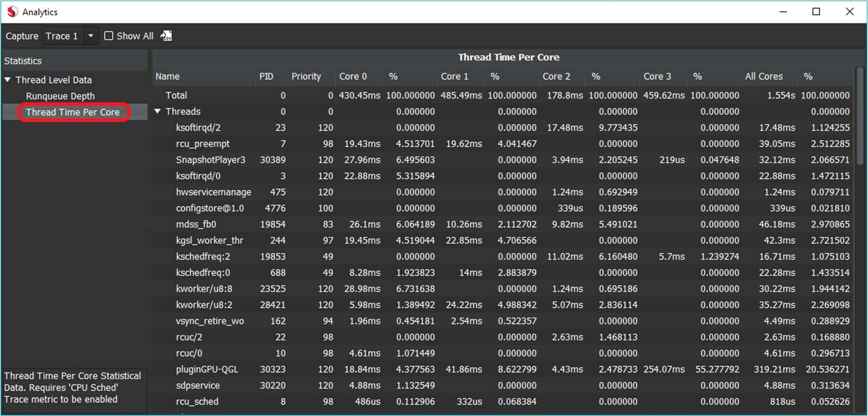This screenshot has height=416, width=868.
Task: Click the 1.554s All Cores total cell
Action: pos(781,95)
